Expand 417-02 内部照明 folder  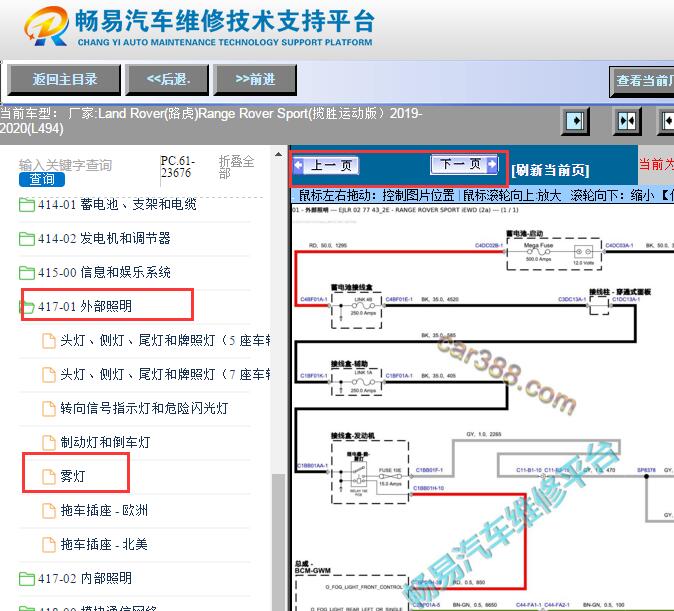pyautogui.click(x=85, y=578)
